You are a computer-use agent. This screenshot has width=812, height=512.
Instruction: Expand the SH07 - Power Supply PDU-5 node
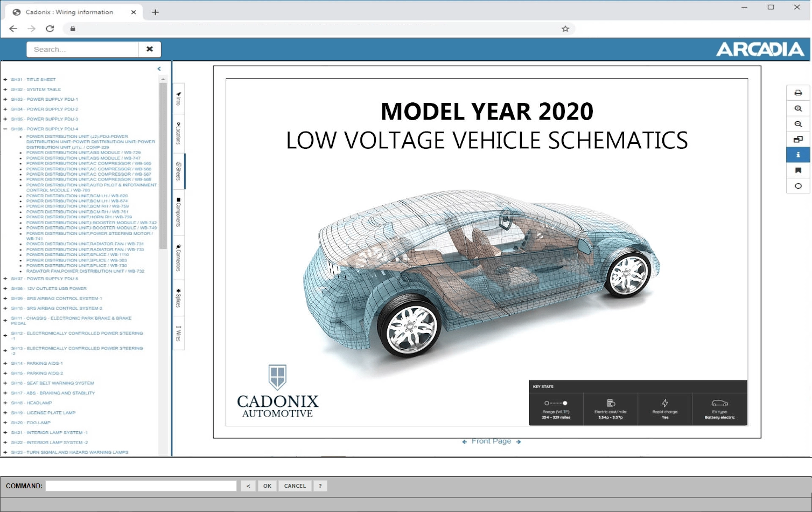coord(5,279)
